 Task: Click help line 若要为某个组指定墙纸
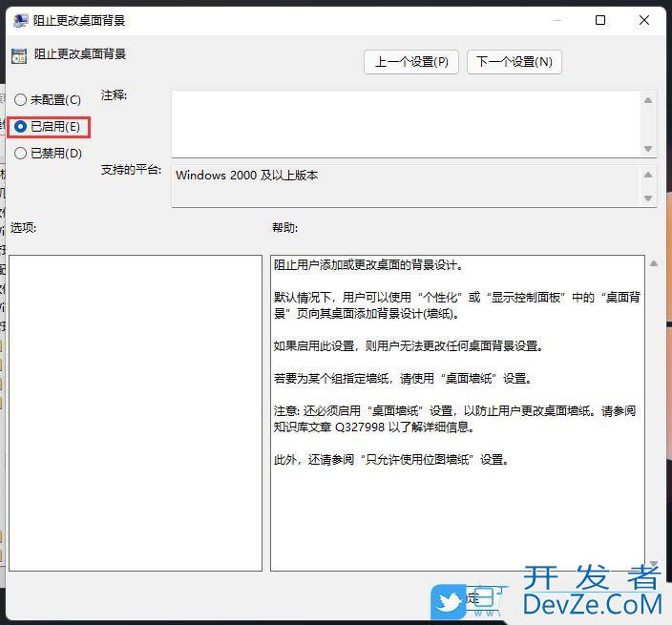click(403, 378)
